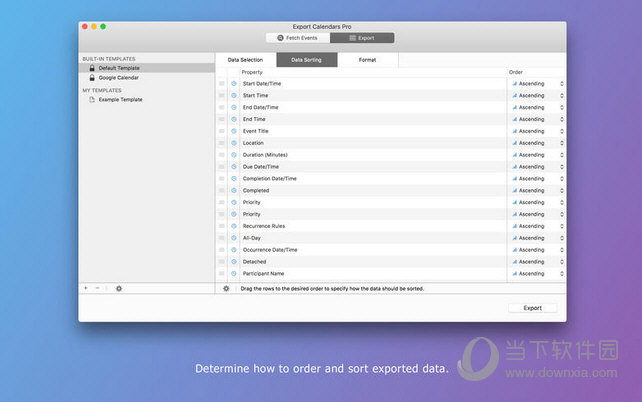Select Example Template under My Templates
The image size is (642, 402).
pos(147,99)
